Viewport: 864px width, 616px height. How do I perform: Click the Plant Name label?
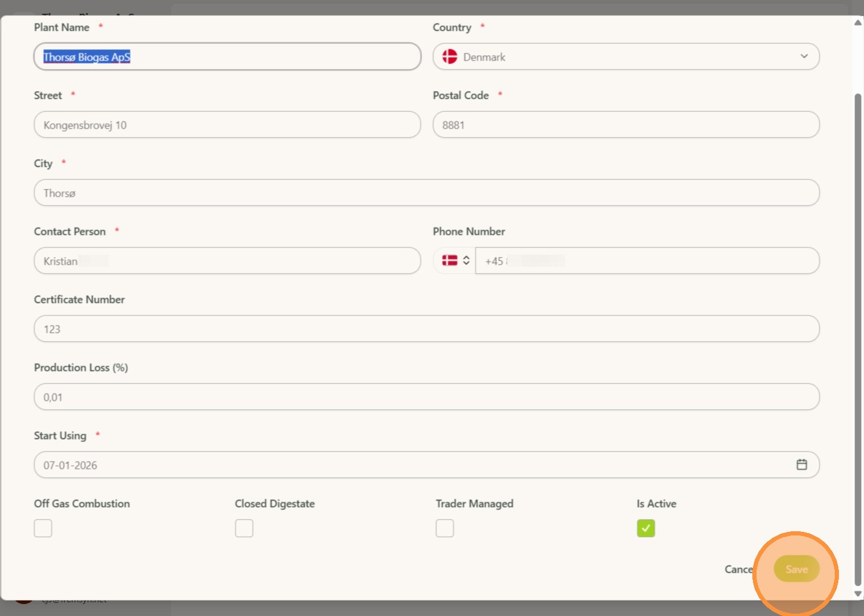[62, 27]
